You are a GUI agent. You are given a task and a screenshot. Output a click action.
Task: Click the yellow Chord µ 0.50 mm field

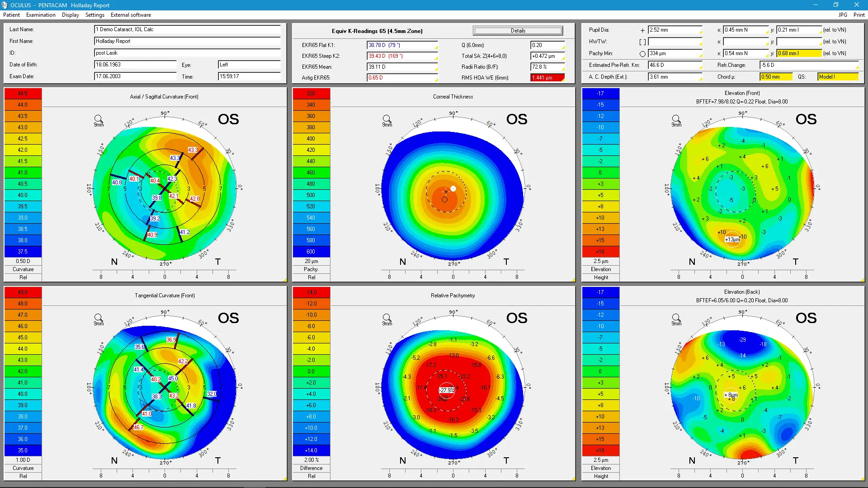point(776,77)
